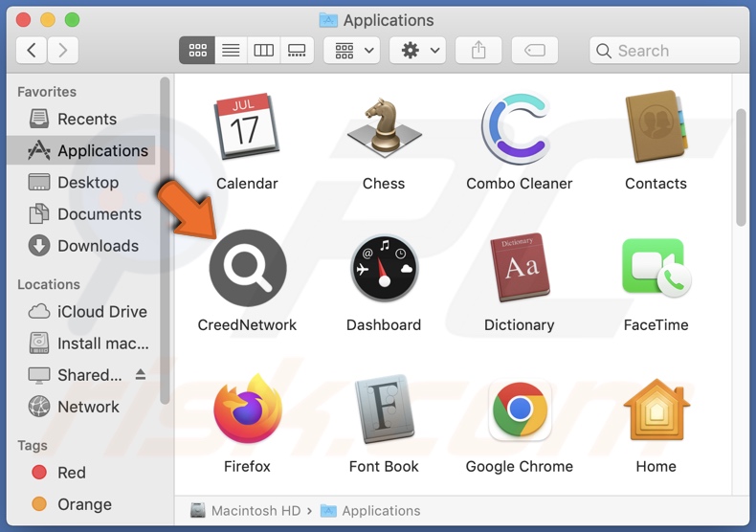Select the Google Chrome icon
Image resolution: width=756 pixels, height=532 pixels.
pyautogui.click(x=519, y=410)
